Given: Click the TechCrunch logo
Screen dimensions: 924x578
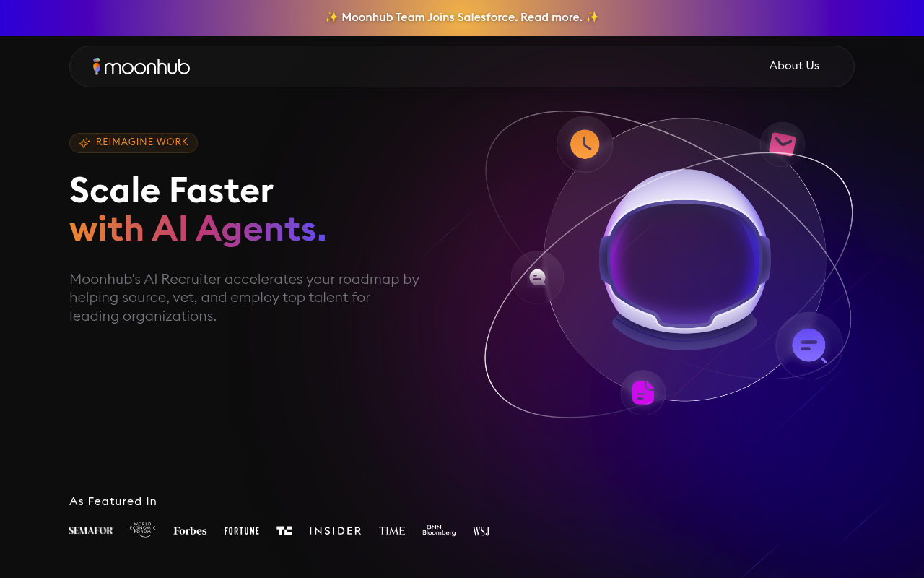Looking at the screenshot, I should click(x=284, y=531).
